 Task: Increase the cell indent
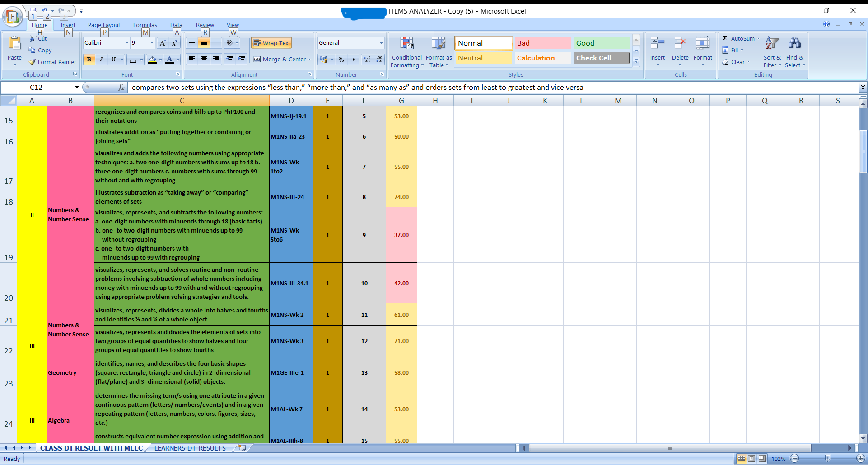[x=242, y=59]
